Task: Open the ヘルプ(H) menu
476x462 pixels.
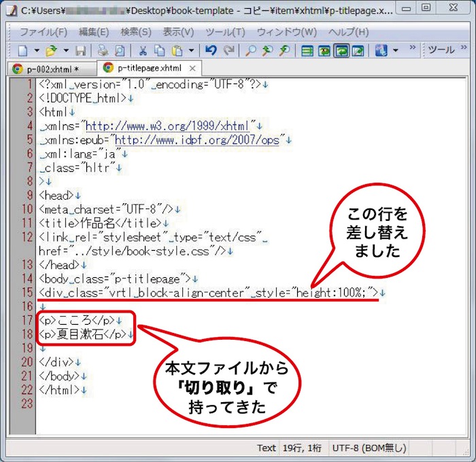Action: coord(348,32)
